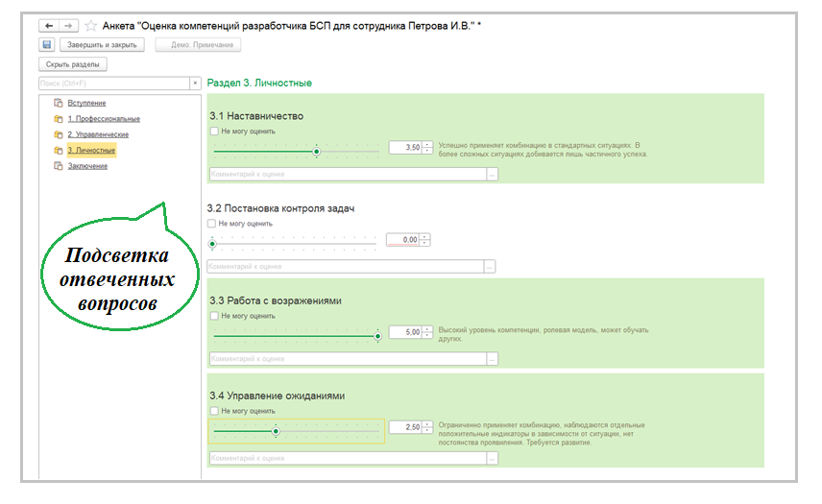Open comment editor for 3.4 Управление ожиданиями
The image size is (822, 504).
coord(493,458)
